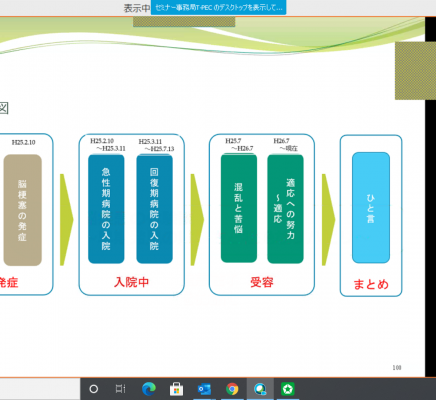Viewport: 436px width, 400px height.
Task: Click the 表示中 status label at top
Action: [137, 8]
